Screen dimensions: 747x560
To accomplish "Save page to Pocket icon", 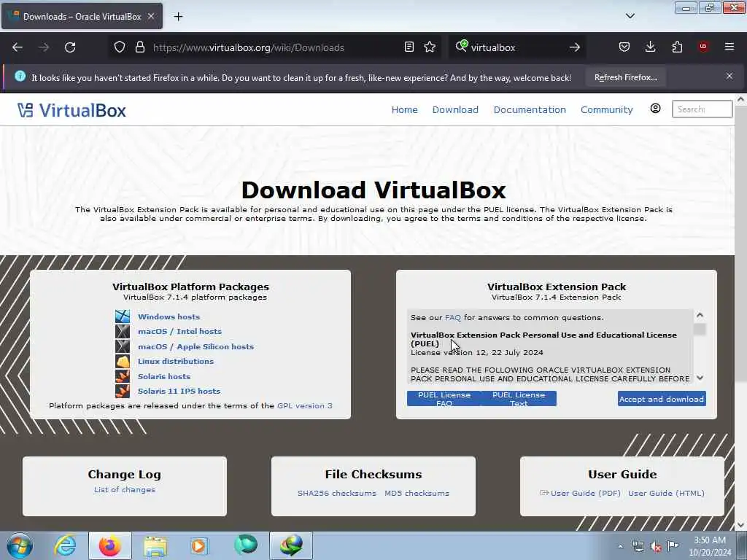I will pos(624,47).
